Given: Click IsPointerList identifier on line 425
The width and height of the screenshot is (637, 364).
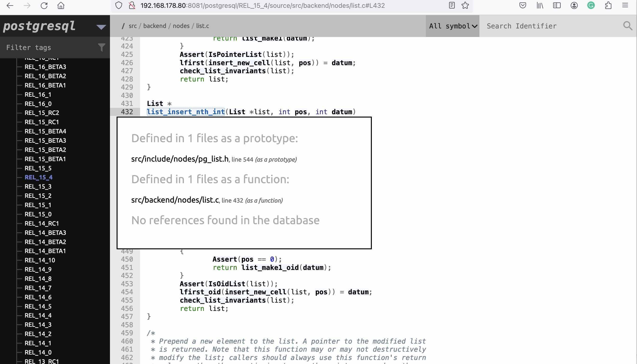Looking at the screenshot, I should click(x=235, y=55).
